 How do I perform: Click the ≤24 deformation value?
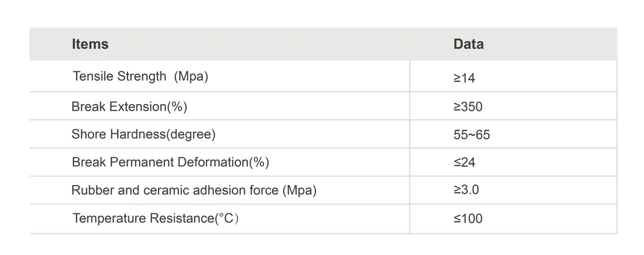click(x=464, y=162)
